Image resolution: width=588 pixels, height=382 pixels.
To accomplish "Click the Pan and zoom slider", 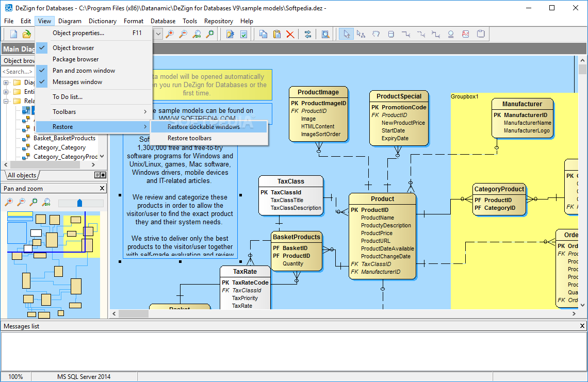I will point(79,203).
